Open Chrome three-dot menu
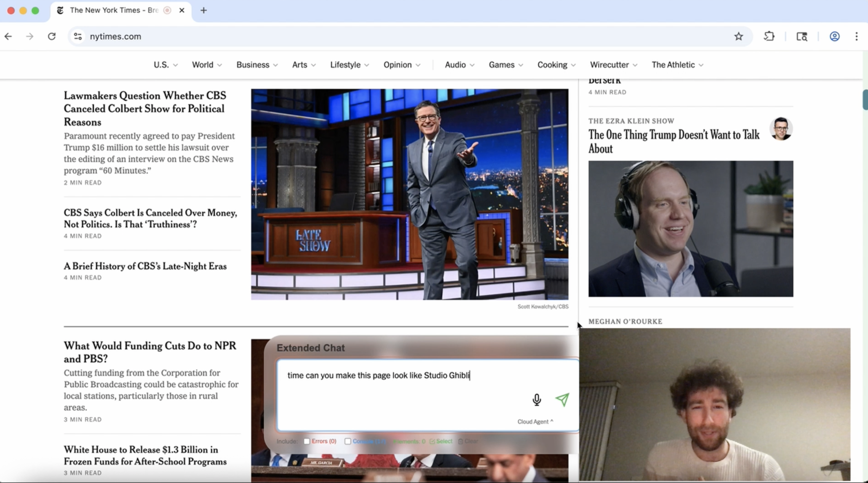Viewport: 868px width, 483px height. coord(856,36)
